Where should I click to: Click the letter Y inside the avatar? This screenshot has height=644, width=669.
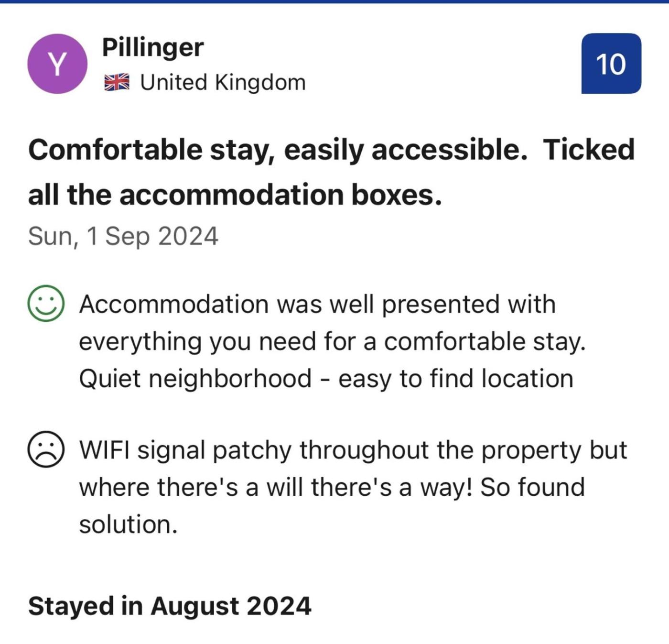click(57, 64)
